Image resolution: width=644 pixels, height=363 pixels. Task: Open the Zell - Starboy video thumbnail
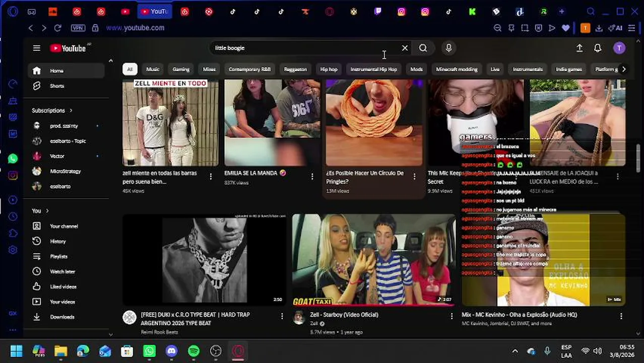(x=373, y=260)
